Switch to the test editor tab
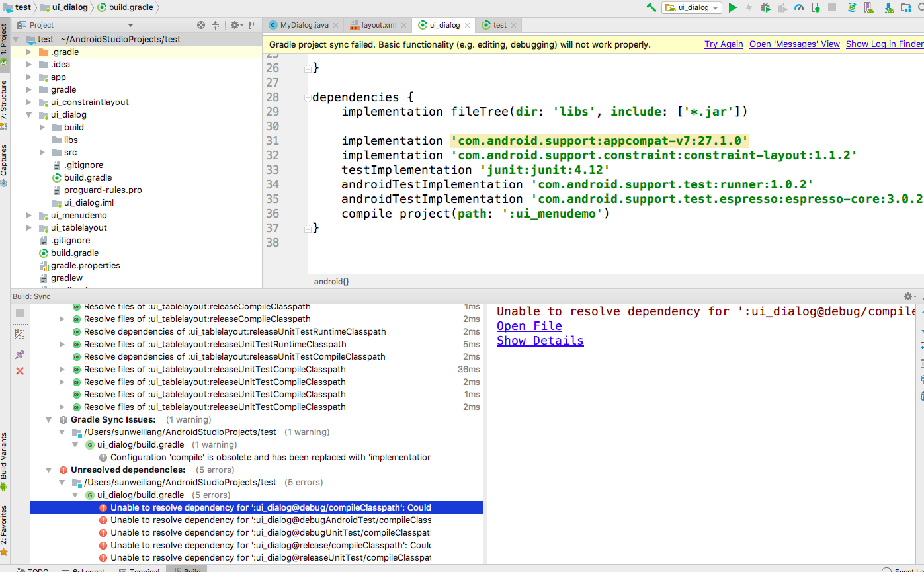 [x=499, y=25]
